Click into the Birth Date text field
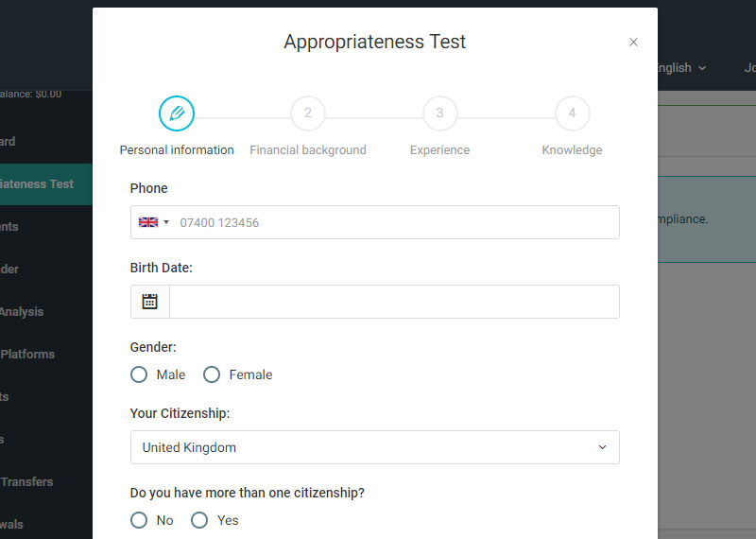This screenshot has height=539, width=756. pyautogui.click(x=394, y=302)
